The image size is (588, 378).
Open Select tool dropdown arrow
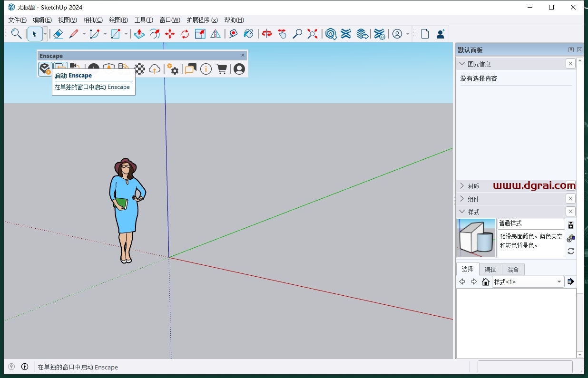(45, 34)
